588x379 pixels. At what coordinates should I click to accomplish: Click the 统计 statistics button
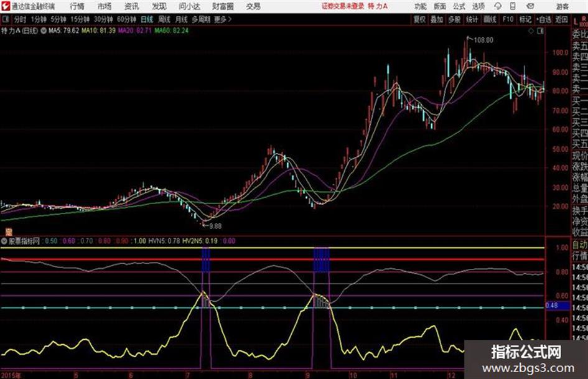coord(472,19)
